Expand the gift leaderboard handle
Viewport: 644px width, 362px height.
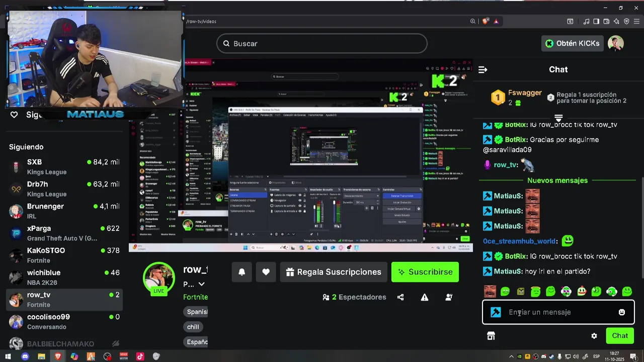coord(558,118)
